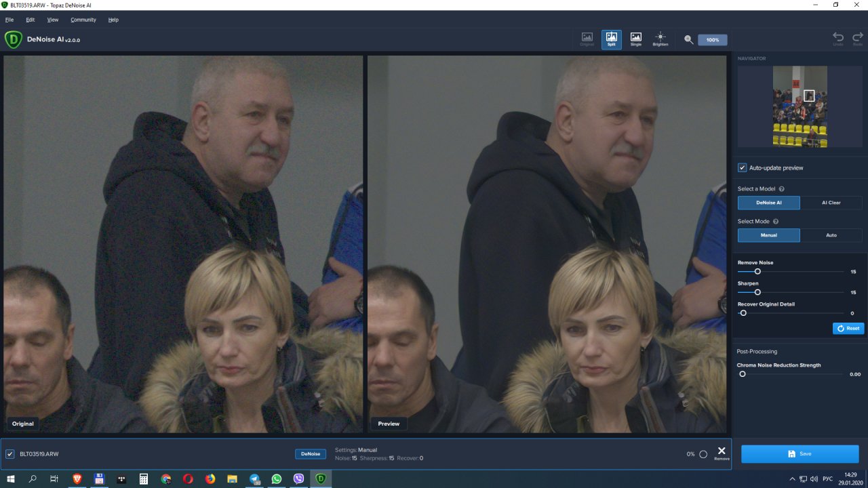
Task: Open the File menu
Action: point(9,20)
